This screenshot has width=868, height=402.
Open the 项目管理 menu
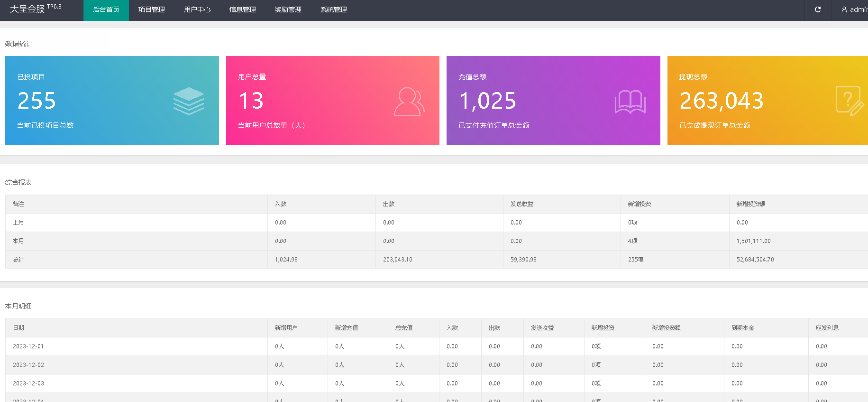tap(152, 10)
